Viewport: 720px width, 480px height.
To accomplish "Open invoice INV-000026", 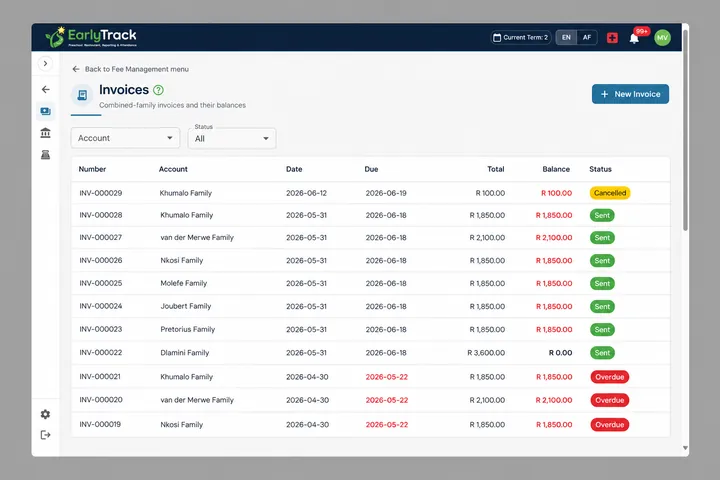I will coord(370,260).
